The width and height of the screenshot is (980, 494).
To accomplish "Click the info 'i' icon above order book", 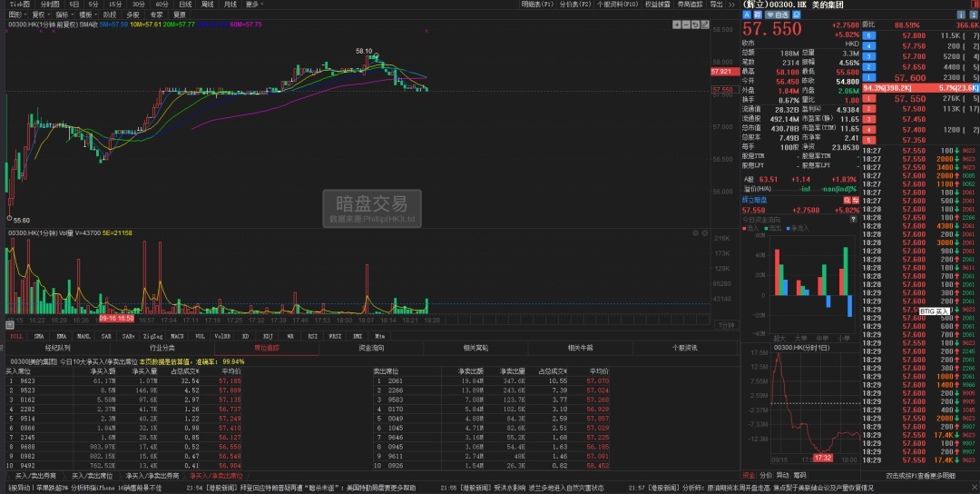I will 961,15.
